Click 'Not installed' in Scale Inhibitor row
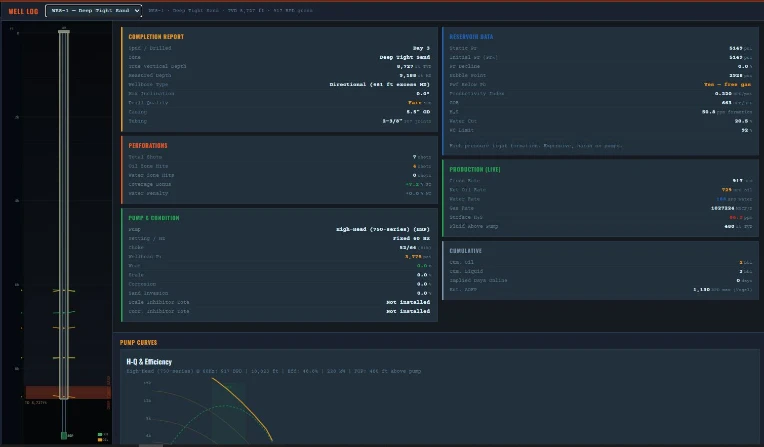Screen dimensions: 764x447 tap(408, 302)
